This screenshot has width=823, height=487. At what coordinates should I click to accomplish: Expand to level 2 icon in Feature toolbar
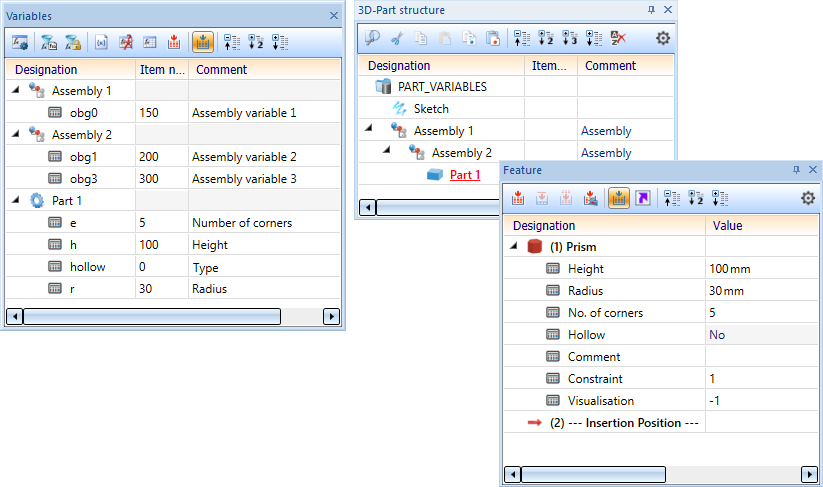695,198
